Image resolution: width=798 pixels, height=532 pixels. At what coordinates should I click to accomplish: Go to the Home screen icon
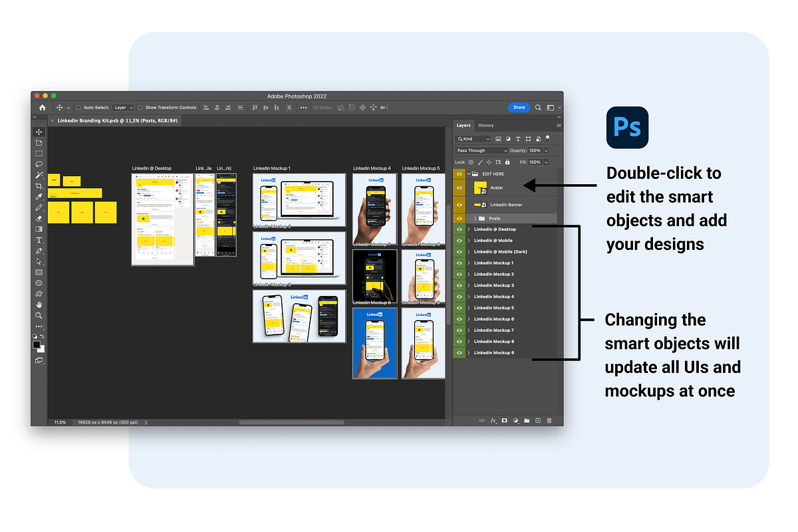pyautogui.click(x=43, y=107)
